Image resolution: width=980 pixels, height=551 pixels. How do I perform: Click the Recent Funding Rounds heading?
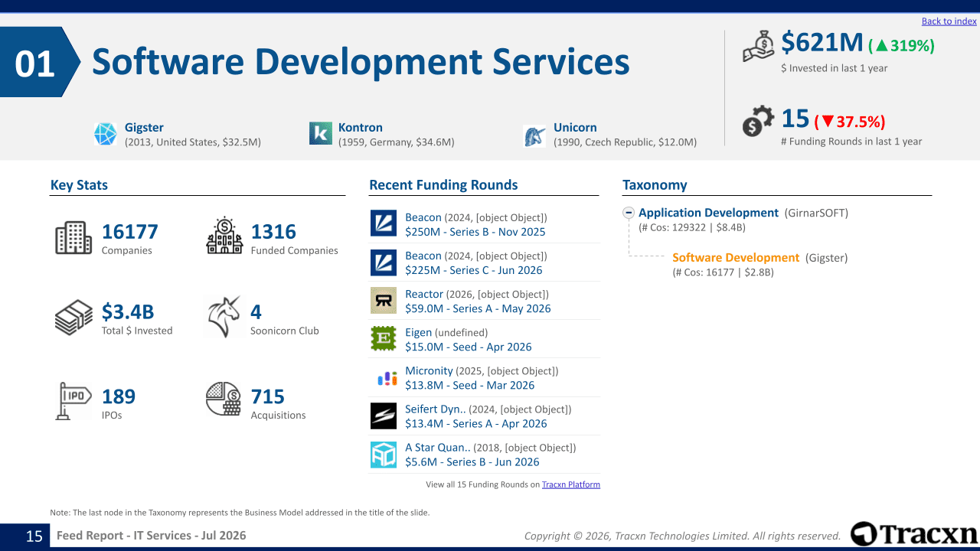click(x=443, y=185)
